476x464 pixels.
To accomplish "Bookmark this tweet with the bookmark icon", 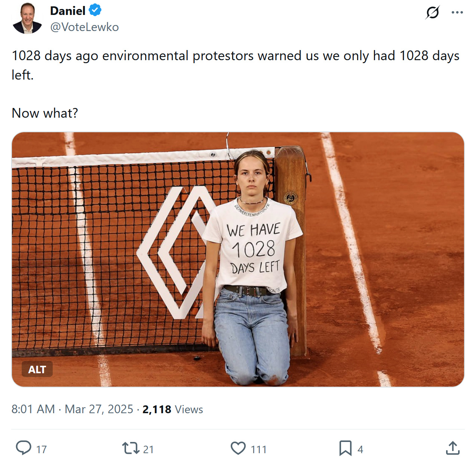I will click(x=345, y=448).
